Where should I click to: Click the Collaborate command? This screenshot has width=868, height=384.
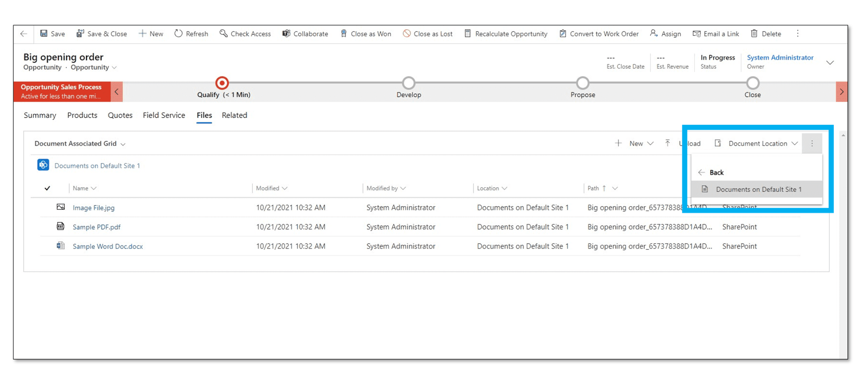(x=305, y=34)
